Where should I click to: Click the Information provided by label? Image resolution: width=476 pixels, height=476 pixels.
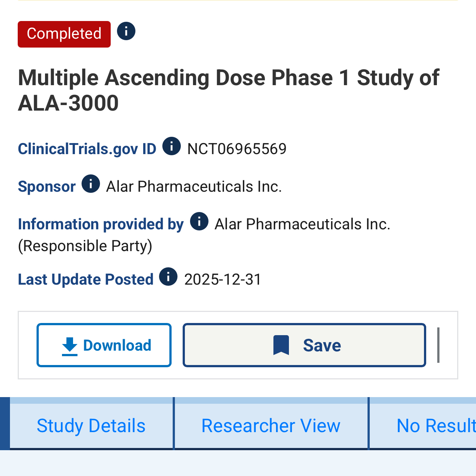click(101, 224)
